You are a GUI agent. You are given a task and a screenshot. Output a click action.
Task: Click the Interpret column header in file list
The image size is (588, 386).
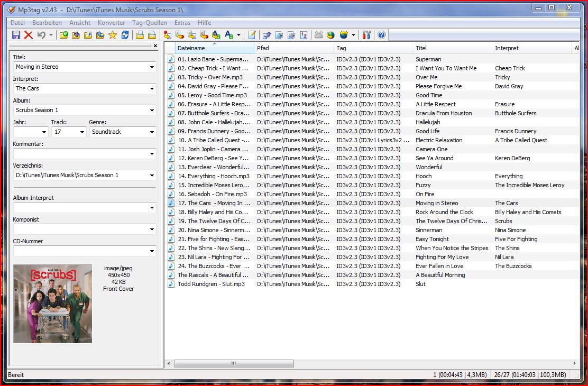pyautogui.click(x=531, y=48)
